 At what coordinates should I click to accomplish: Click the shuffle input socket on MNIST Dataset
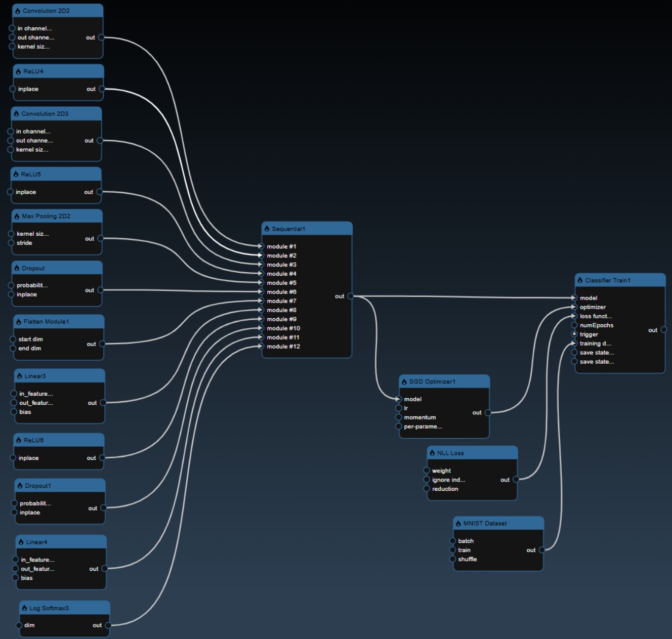[453, 559]
